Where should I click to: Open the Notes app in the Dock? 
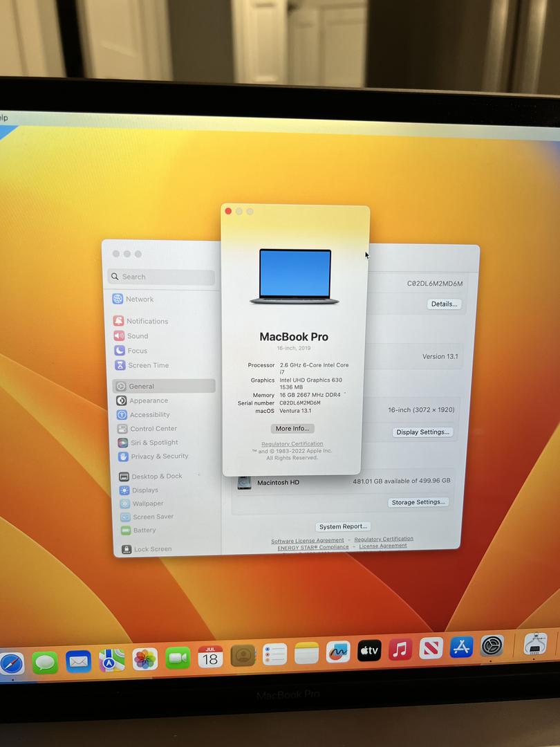point(306,653)
